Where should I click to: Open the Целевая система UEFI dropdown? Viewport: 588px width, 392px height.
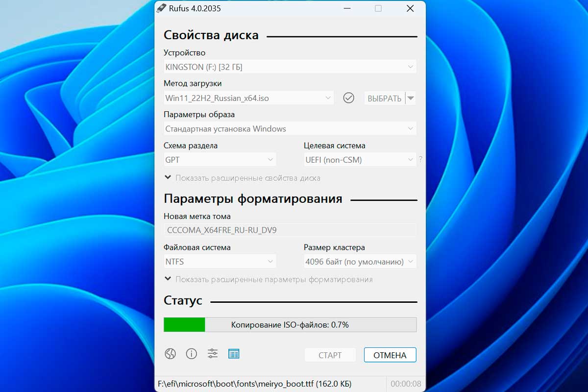click(360, 160)
